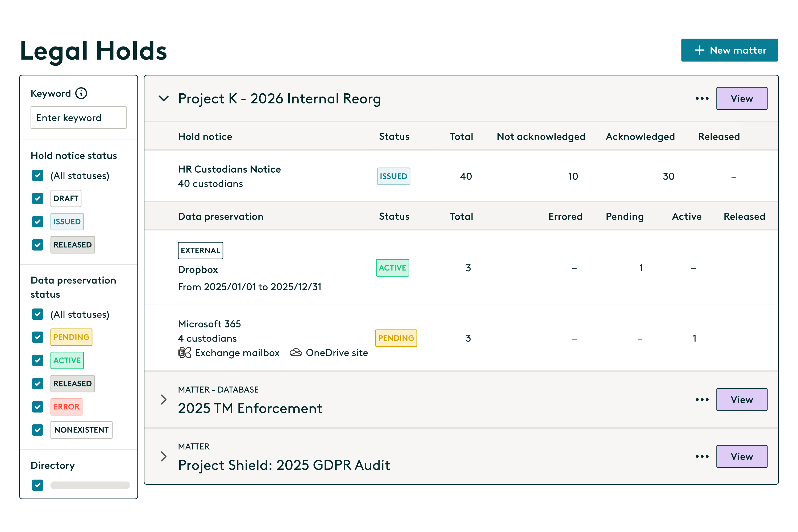Open the HR Custodians Notice row
Screen dimensions: 798x532
229,169
